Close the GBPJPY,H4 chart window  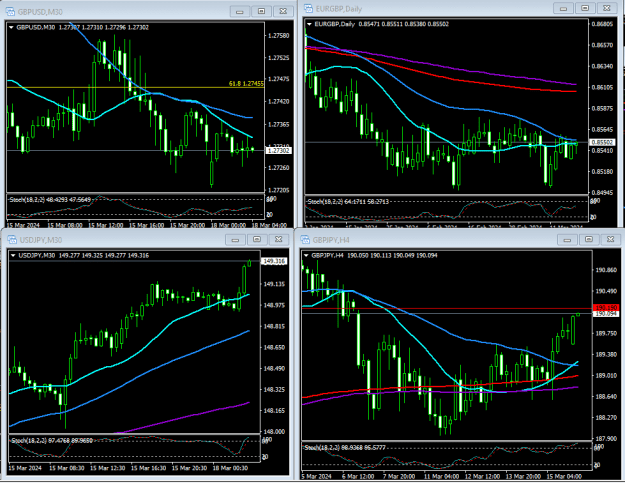(610, 240)
